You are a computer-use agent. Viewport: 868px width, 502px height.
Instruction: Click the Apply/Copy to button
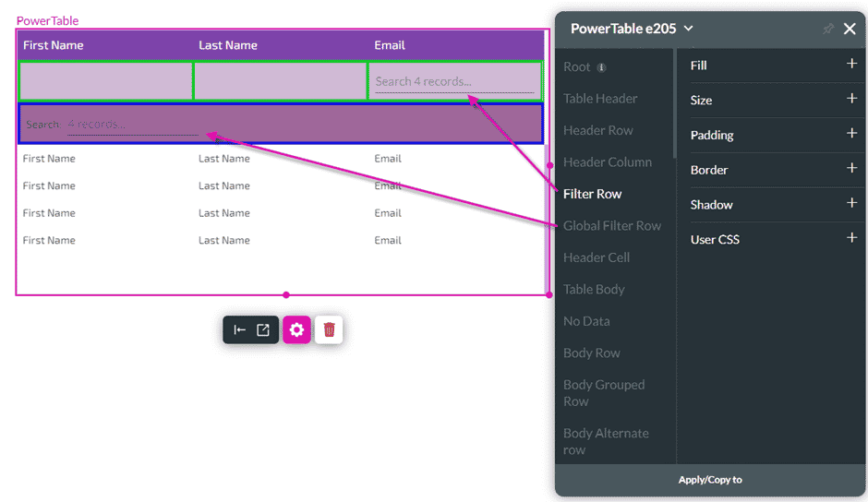[x=710, y=480]
